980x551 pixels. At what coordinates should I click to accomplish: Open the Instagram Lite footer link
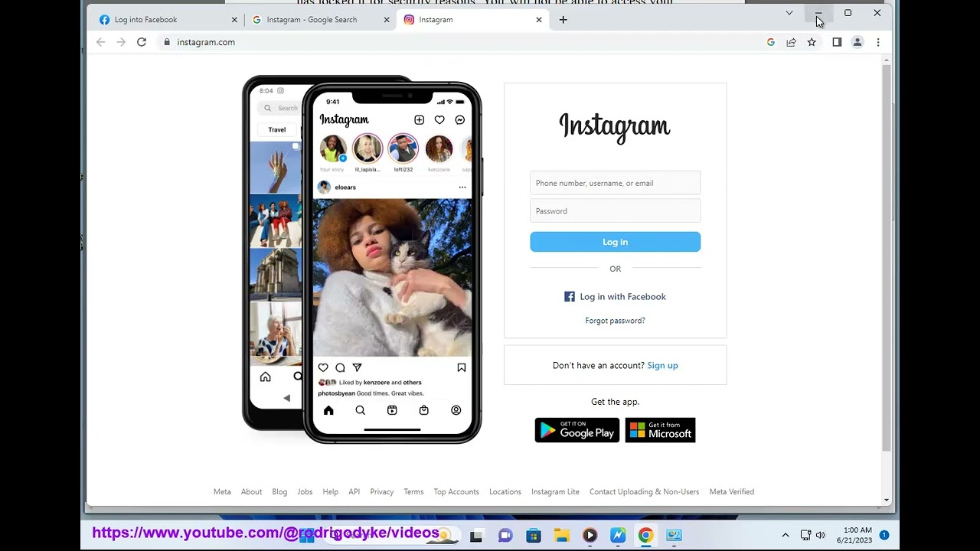[555, 492]
